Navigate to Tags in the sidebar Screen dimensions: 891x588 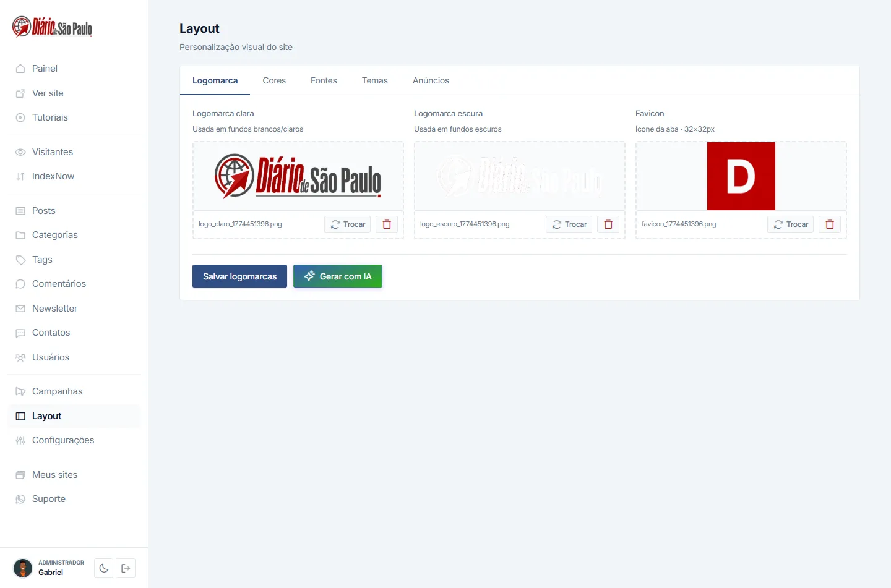(74, 260)
